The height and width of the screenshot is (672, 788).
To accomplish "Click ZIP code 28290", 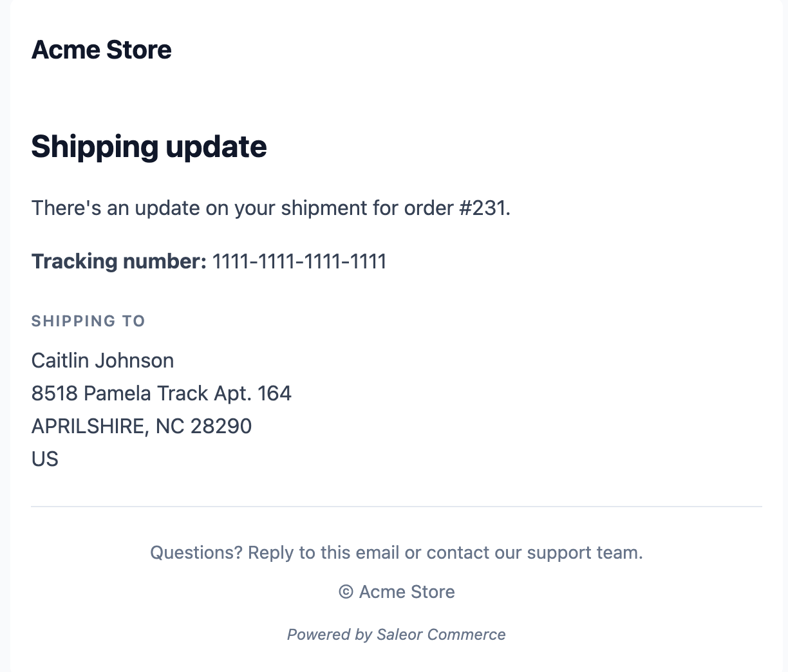I will pyautogui.click(x=221, y=426).
